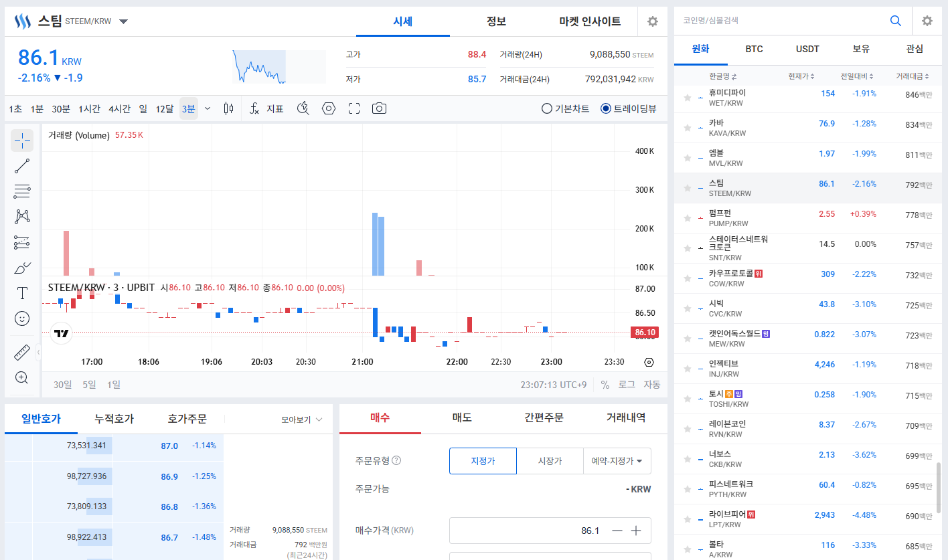Take a chart snapshot with camera icon

[380, 108]
